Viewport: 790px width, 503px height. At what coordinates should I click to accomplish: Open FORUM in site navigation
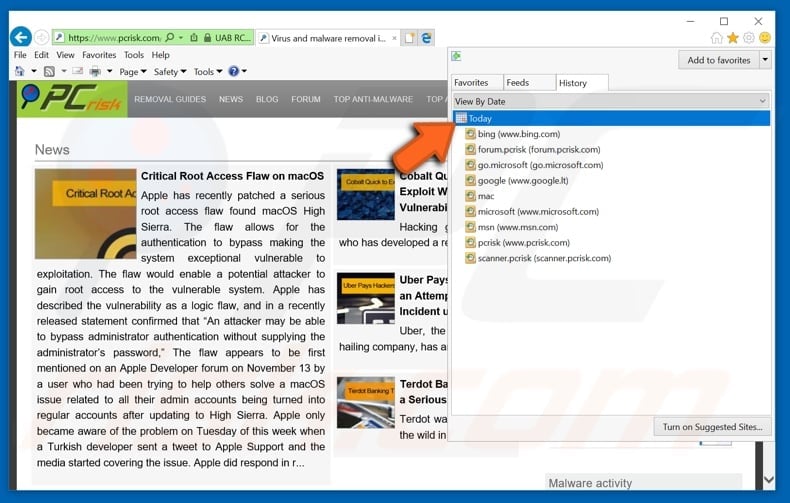(306, 99)
